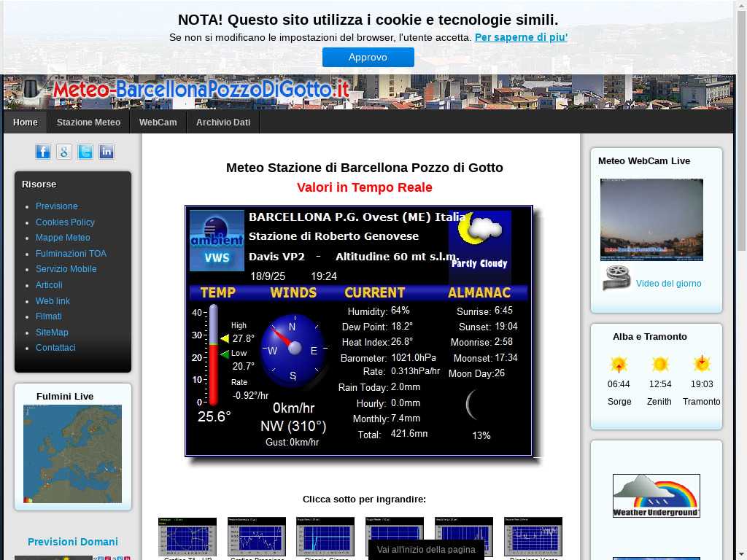Image resolution: width=747 pixels, height=560 pixels.
Task: Click the current temperature 25.6°
Action: (214, 416)
